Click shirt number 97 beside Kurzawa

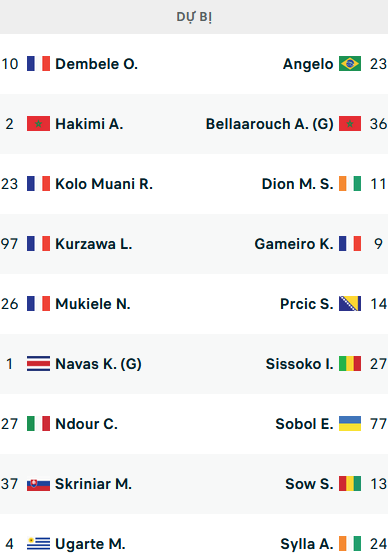pyautogui.click(x=10, y=244)
